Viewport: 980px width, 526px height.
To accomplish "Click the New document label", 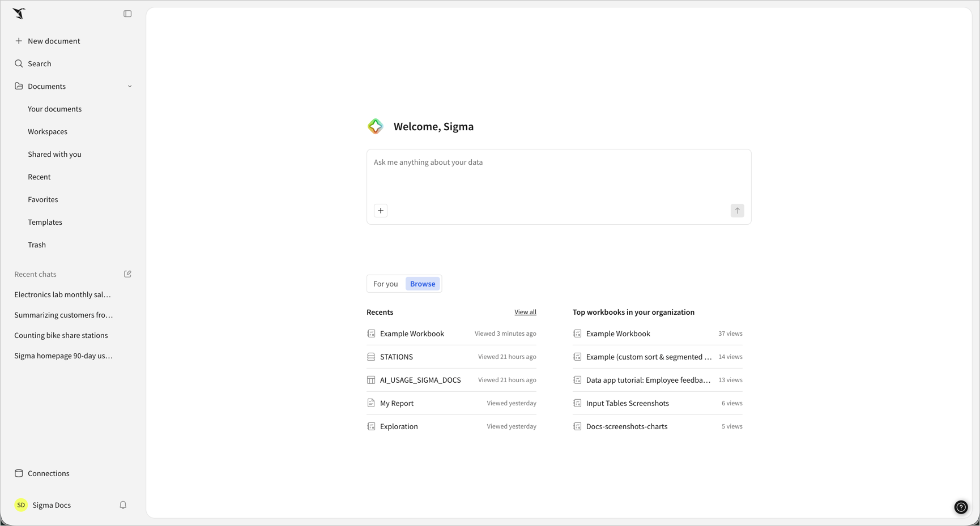I will (x=54, y=41).
